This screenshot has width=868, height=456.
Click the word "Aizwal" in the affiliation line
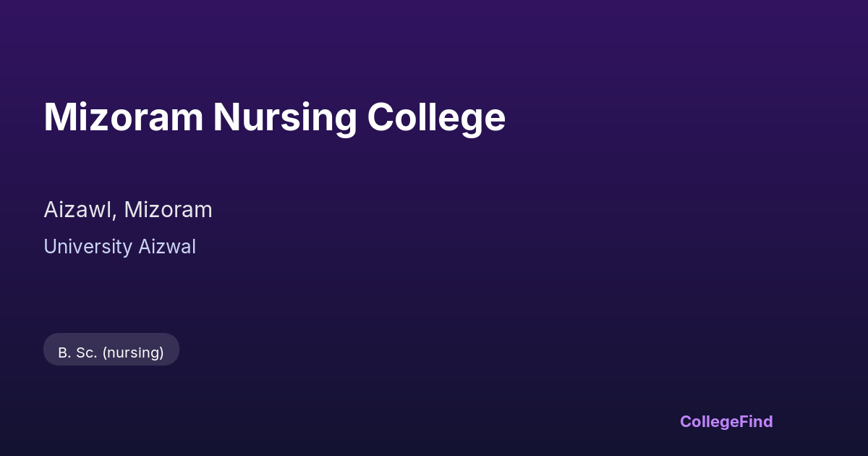tap(167, 247)
